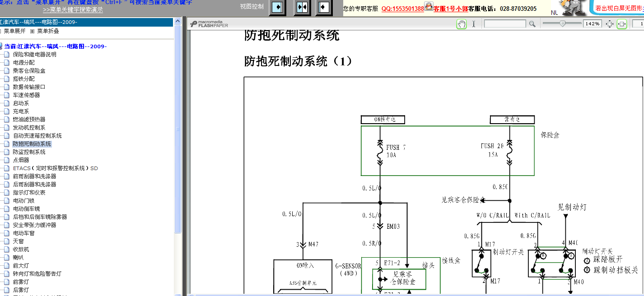644x296 pixels.
Task: Open the 客服1号小郭 link
Action: [450, 9]
